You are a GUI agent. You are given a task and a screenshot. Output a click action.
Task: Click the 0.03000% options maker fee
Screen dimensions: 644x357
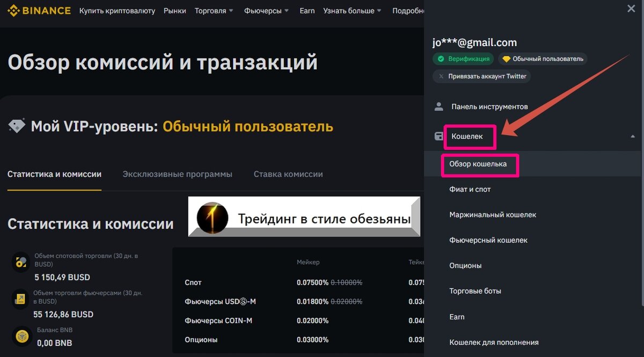313,340
